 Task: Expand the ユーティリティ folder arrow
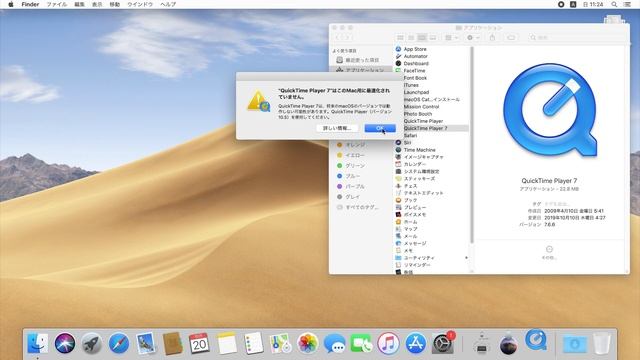pyautogui.click(x=466, y=258)
